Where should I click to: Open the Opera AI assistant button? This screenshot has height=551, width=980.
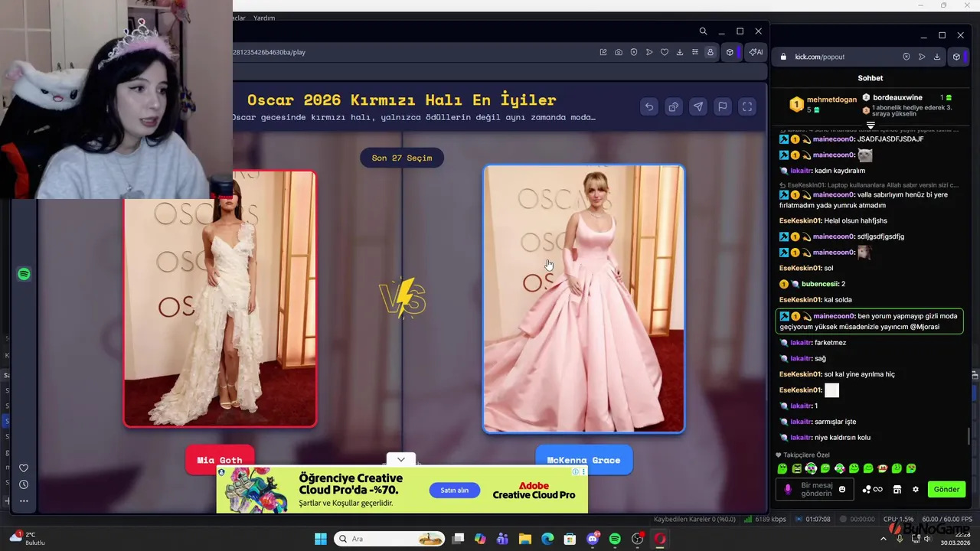point(756,52)
